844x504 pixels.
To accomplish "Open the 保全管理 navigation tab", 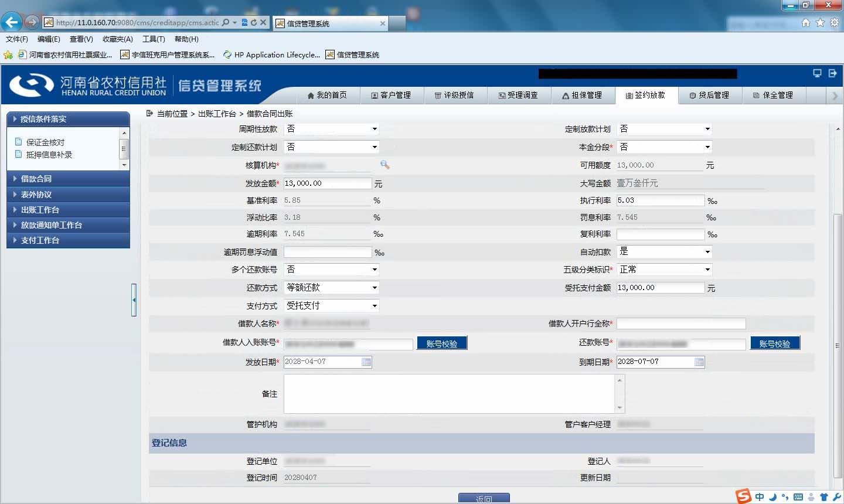I will click(x=773, y=96).
